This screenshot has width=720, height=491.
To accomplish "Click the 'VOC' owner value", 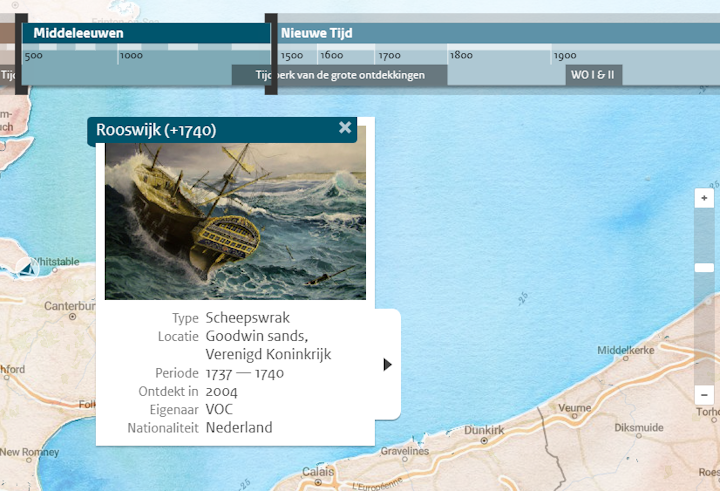I will tap(219, 409).
